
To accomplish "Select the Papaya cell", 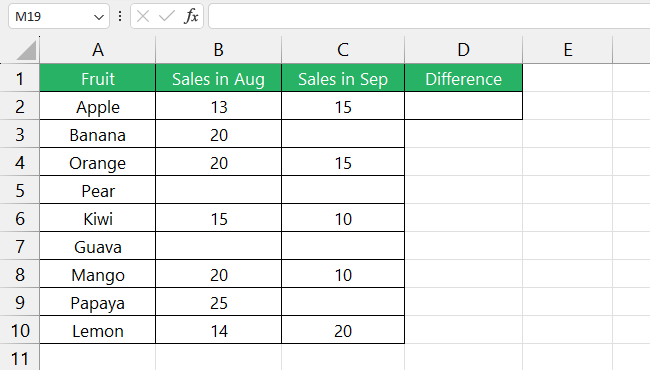I will 98,302.
